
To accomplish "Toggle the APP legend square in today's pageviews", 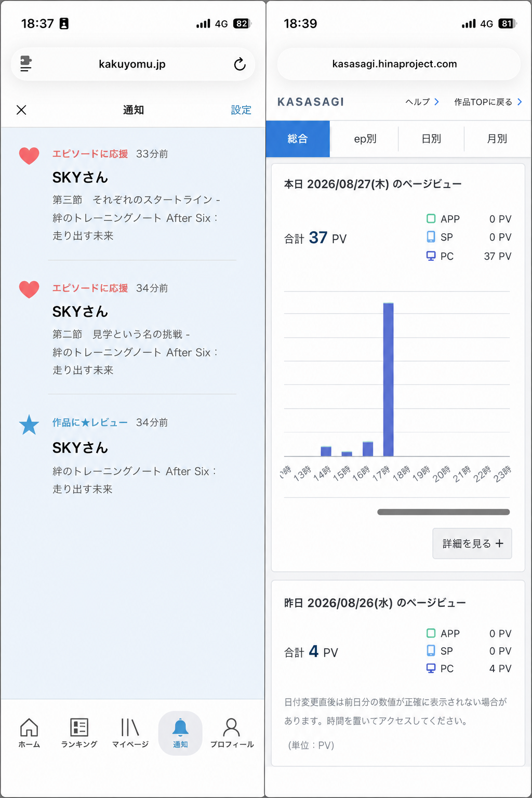I will pos(431,219).
